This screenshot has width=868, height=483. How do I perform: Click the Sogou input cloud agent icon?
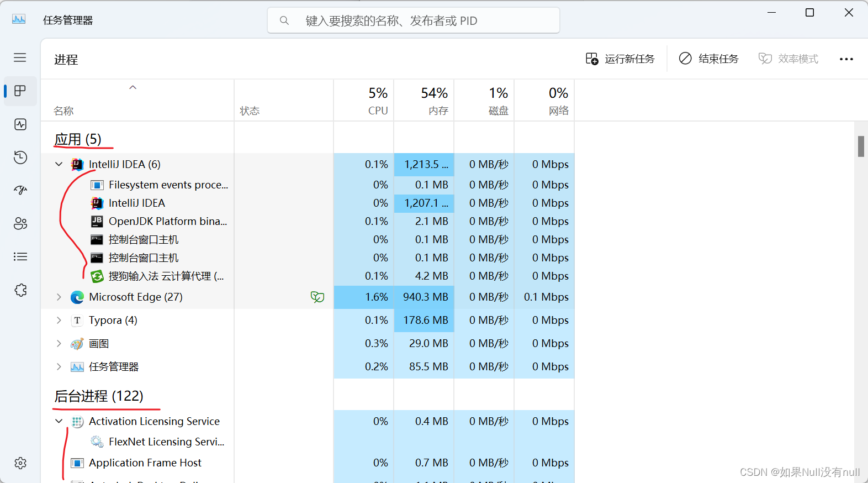[x=97, y=276]
